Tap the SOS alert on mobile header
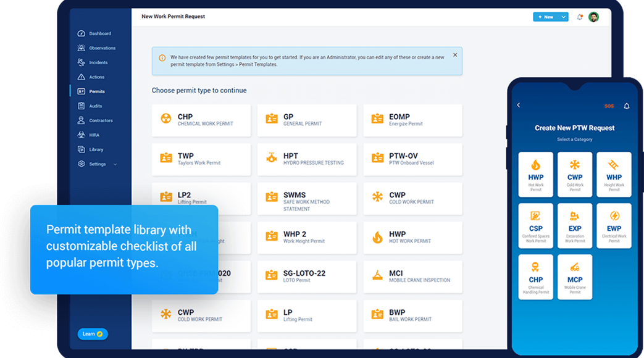Screen dimensions: 644x358 coord(609,106)
